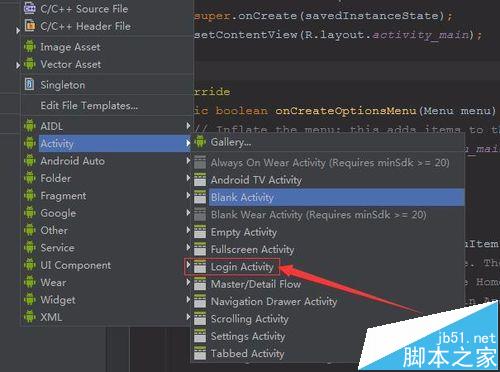Select Navigation Drawer Activity

(x=328, y=301)
